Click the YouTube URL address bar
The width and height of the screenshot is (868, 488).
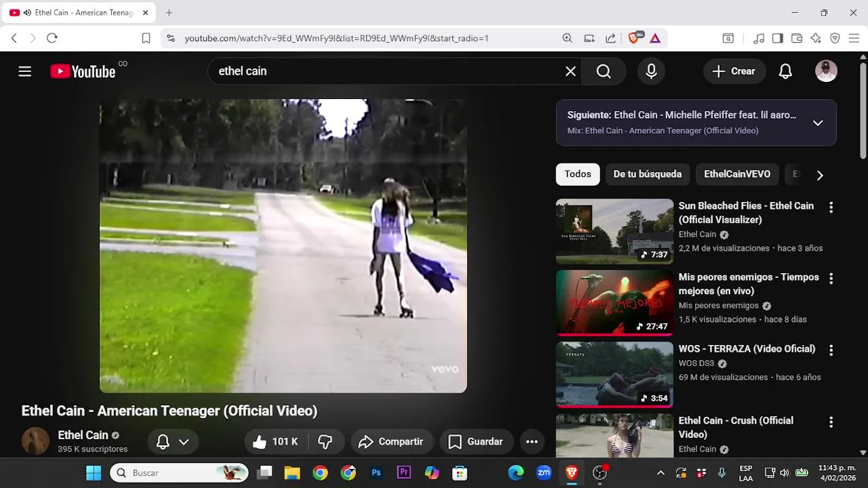point(336,39)
